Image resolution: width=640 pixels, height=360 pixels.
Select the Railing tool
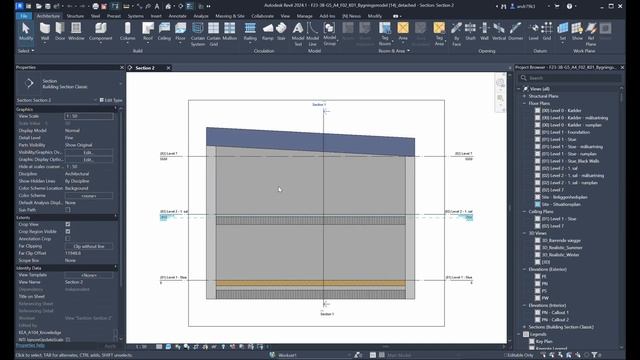click(x=250, y=31)
